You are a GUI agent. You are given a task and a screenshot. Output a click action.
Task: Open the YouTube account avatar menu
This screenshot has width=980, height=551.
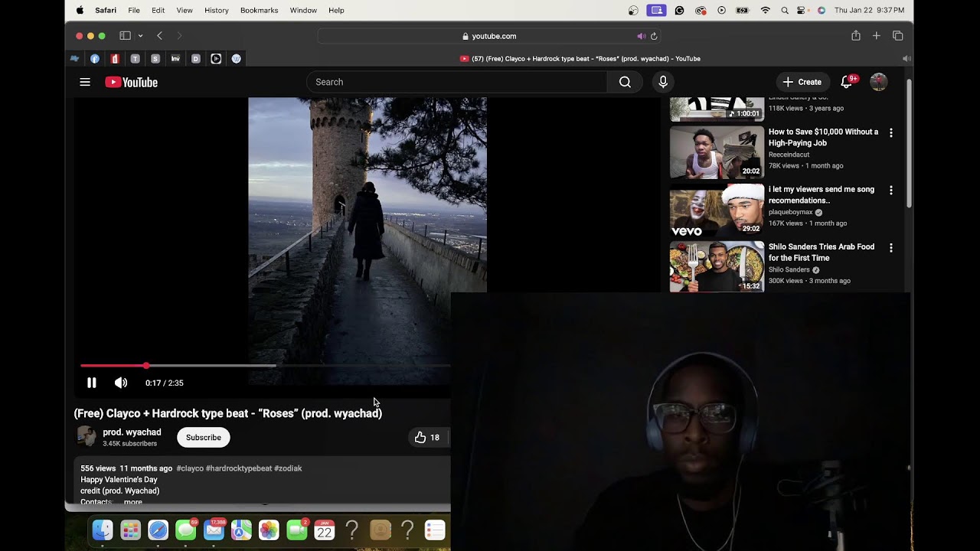pyautogui.click(x=878, y=82)
